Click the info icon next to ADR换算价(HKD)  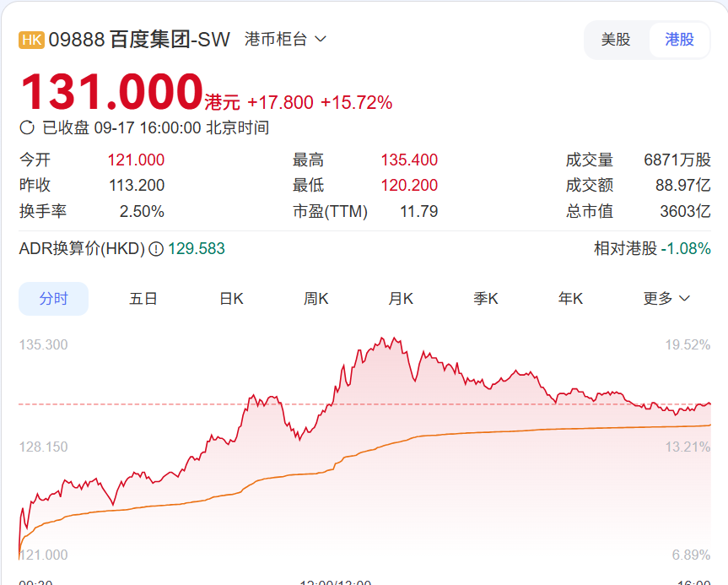click(156, 249)
